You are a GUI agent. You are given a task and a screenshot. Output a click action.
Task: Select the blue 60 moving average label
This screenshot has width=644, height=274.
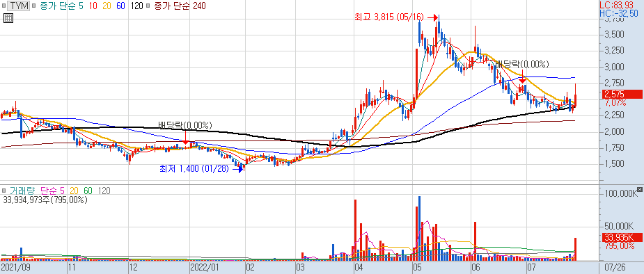pyautogui.click(x=120, y=6)
